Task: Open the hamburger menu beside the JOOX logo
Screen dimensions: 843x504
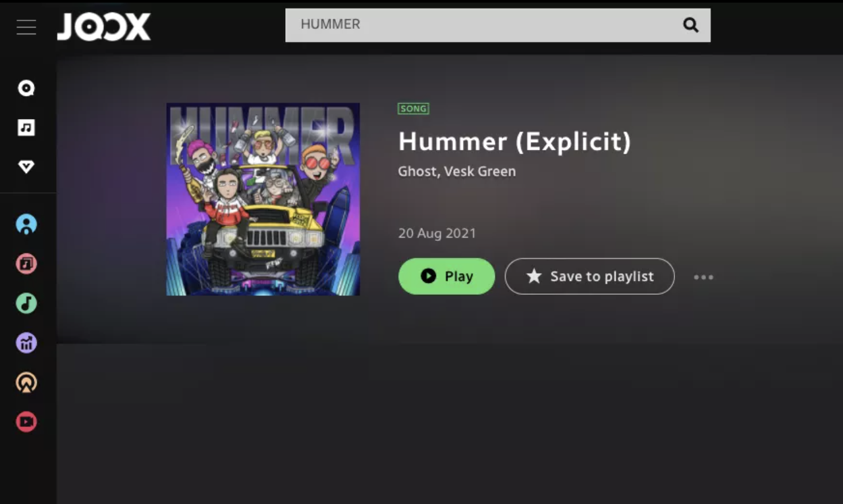Action: click(x=26, y=27)
